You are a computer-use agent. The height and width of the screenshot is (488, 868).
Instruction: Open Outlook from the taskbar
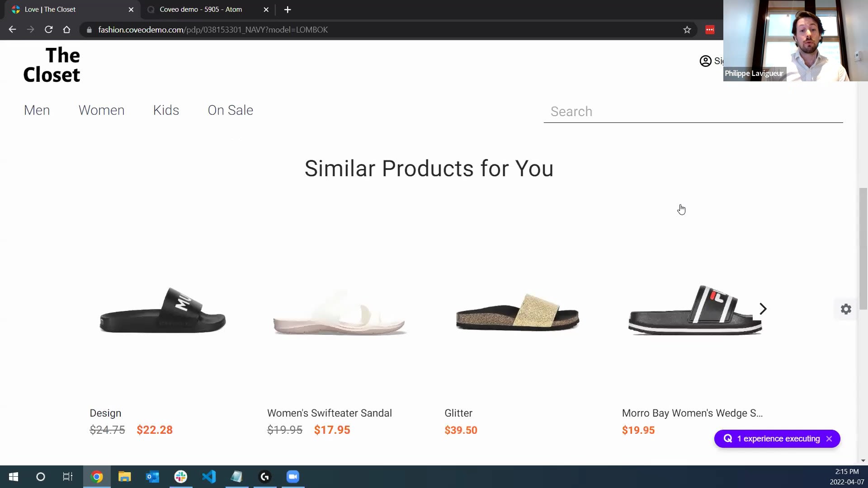[x=153, y=477]
